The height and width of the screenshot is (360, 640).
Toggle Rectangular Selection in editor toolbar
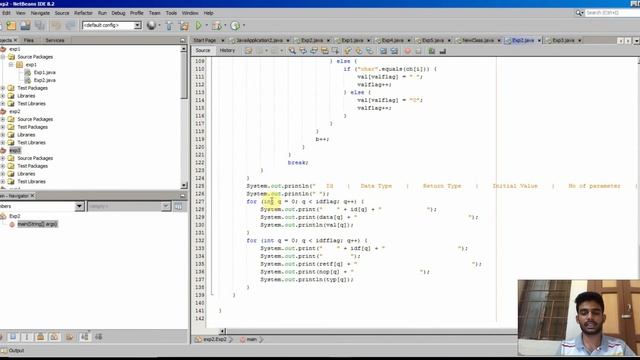coord(335,51)
